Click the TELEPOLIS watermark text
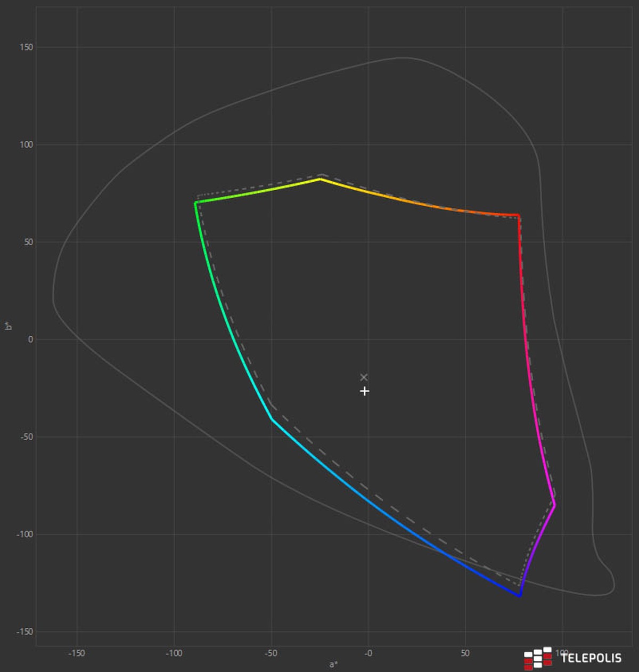The width and height of the screenshot is (639, 672). 591,658
